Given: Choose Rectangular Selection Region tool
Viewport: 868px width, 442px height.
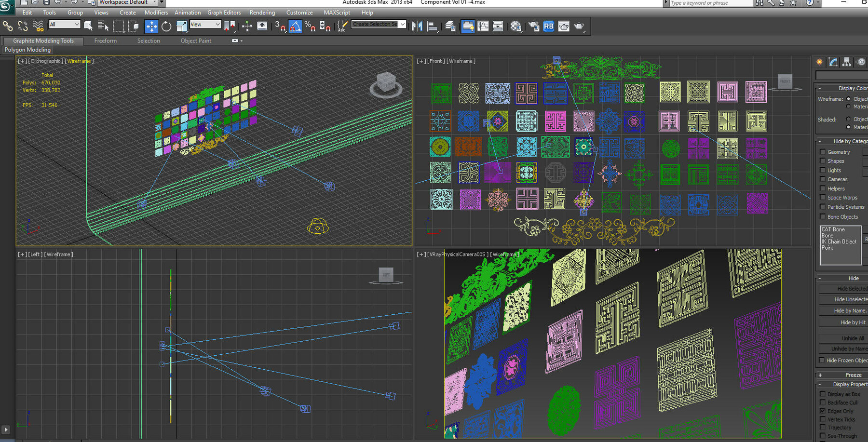Looking at the screenshot, I should click(118, 26).
